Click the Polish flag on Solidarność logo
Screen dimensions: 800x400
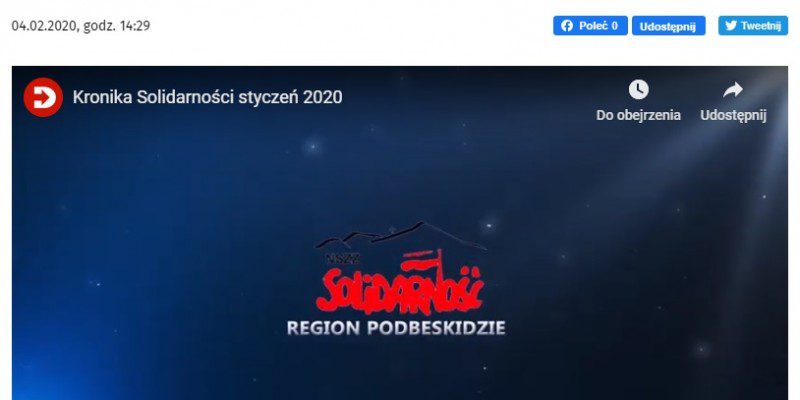(421, 260)
